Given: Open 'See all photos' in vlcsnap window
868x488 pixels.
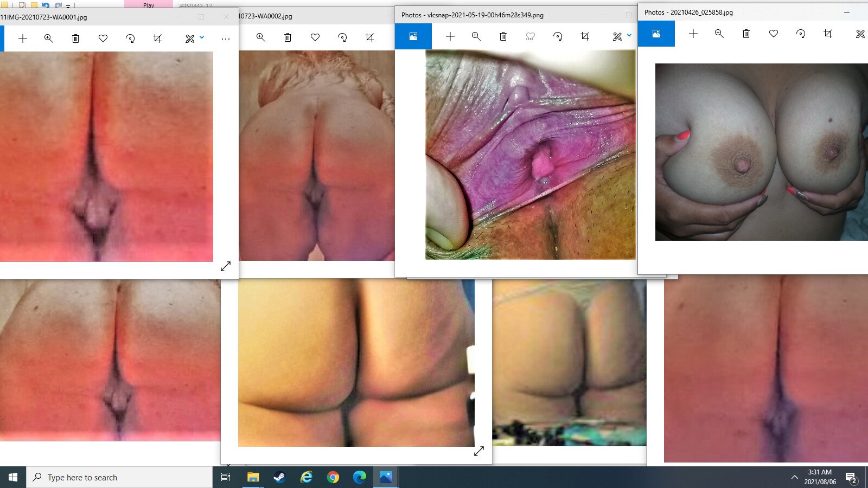Looking at the screenshot, I should pyautogui.click(x=413, y=36).
